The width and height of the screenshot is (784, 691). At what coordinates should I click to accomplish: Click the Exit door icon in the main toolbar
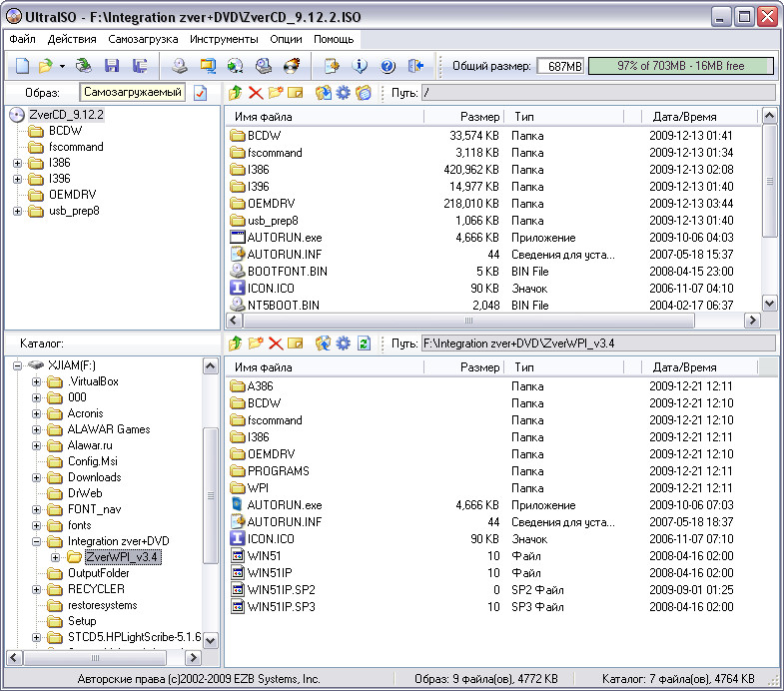click(x=415, y=66)
